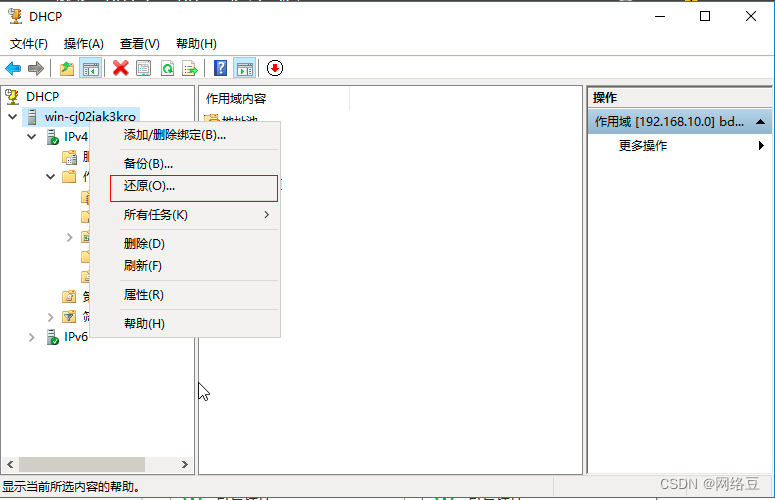Screen dimensions: 775x500
Task: Choose 属性(R) from context menu
Action: click(185, 295)
